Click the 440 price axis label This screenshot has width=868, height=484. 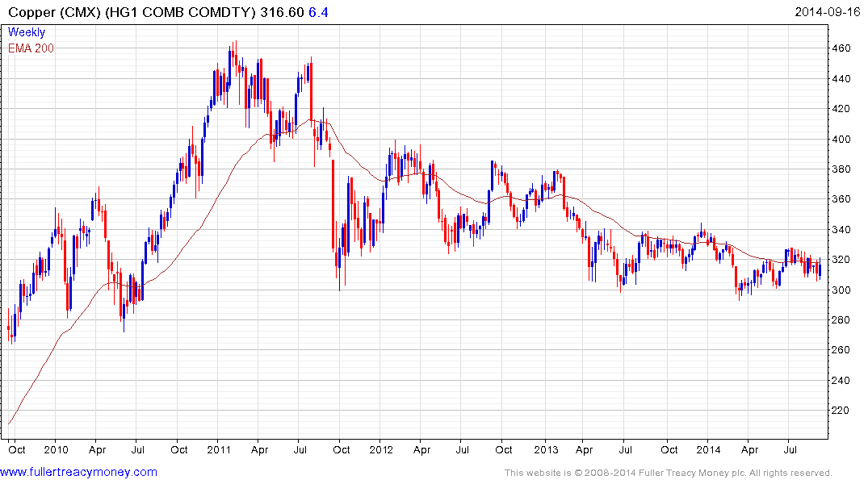pyautogui.click(x=841, y=78)
